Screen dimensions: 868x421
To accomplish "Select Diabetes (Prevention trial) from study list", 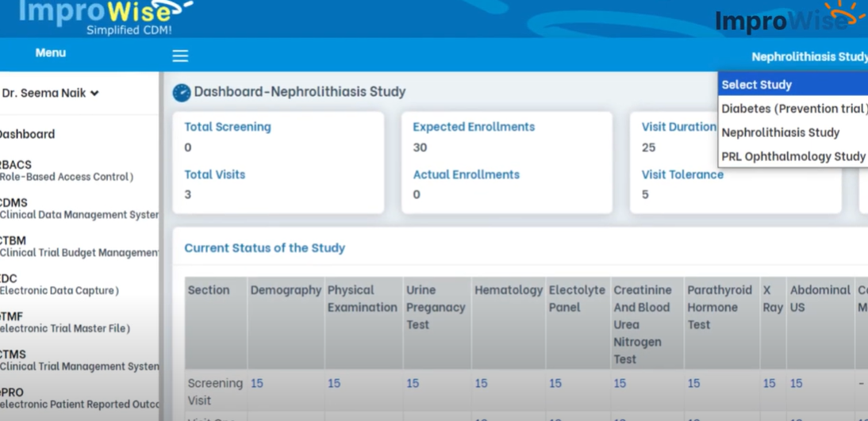I will (x=793, y=109).
